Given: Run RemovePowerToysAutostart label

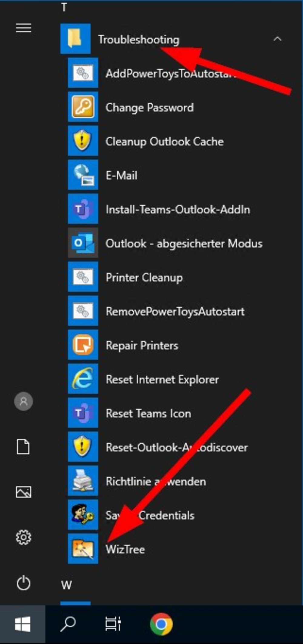Looking at the screenshot, I should pos(175,312).
